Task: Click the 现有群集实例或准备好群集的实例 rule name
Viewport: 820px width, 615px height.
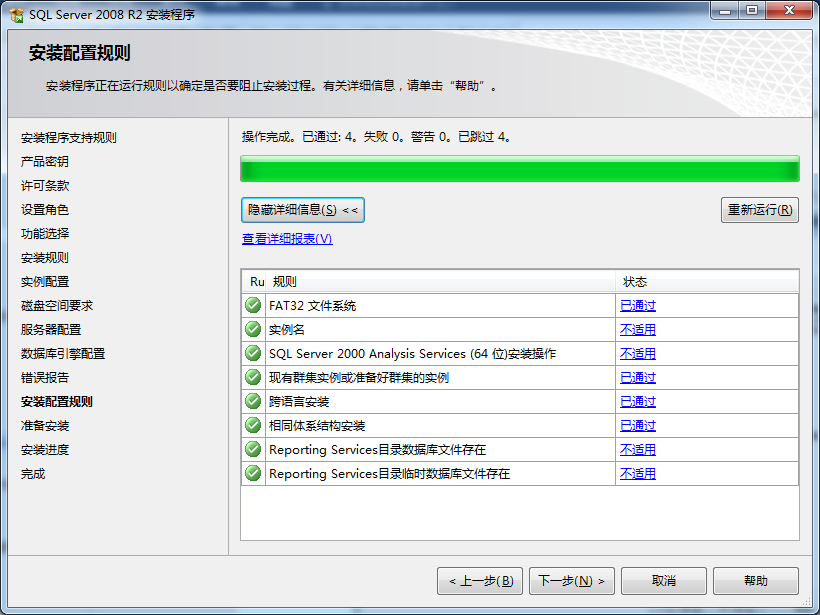Action: pyautogui.click(x=359, y=378)
